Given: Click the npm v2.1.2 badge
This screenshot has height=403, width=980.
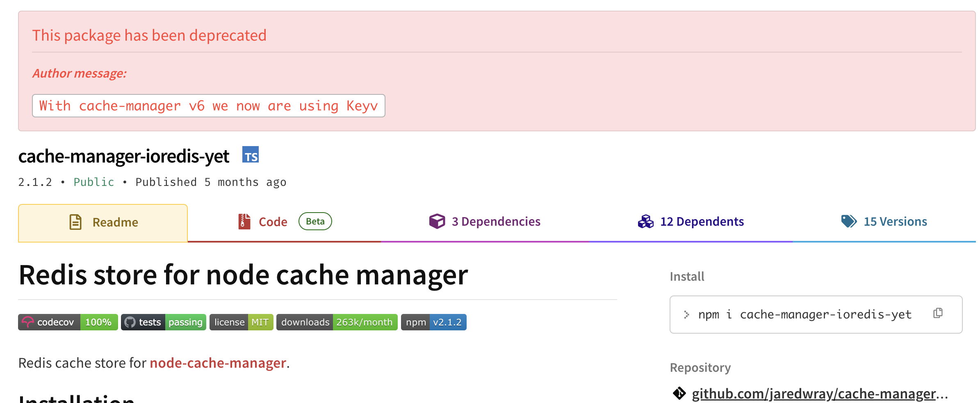Looking at the screenshot, I should coord(433,322).
